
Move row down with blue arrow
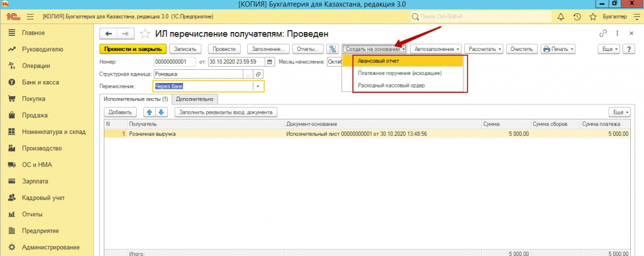160,112
